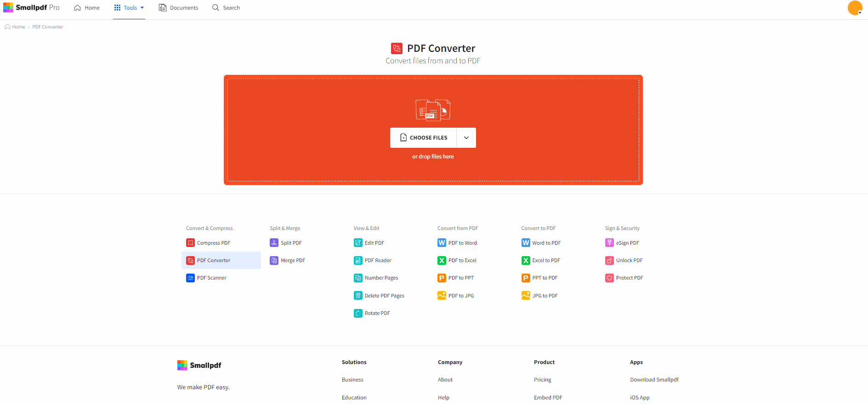Click the About footer link
Viewport: 868px width, 404px height.
click(445, 380)
